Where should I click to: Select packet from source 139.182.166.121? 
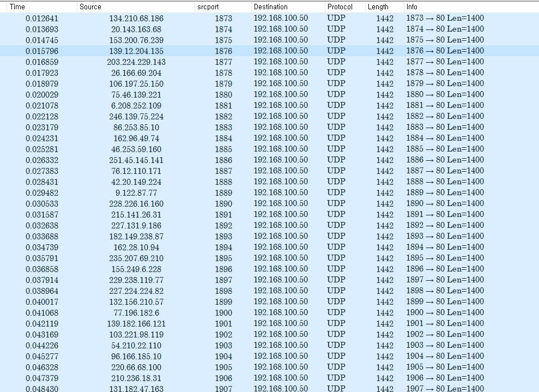(269, 323)
